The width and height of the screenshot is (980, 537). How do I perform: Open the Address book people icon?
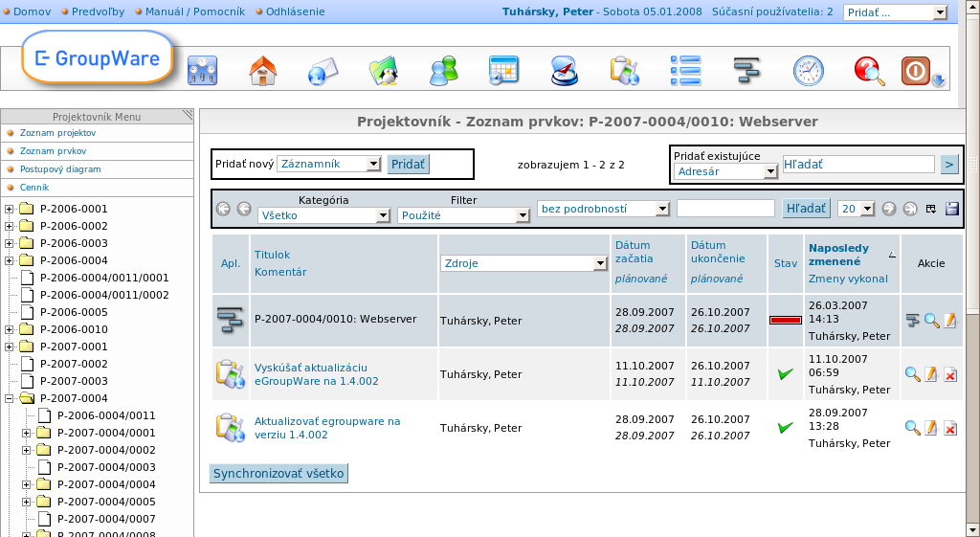(443, 71)
